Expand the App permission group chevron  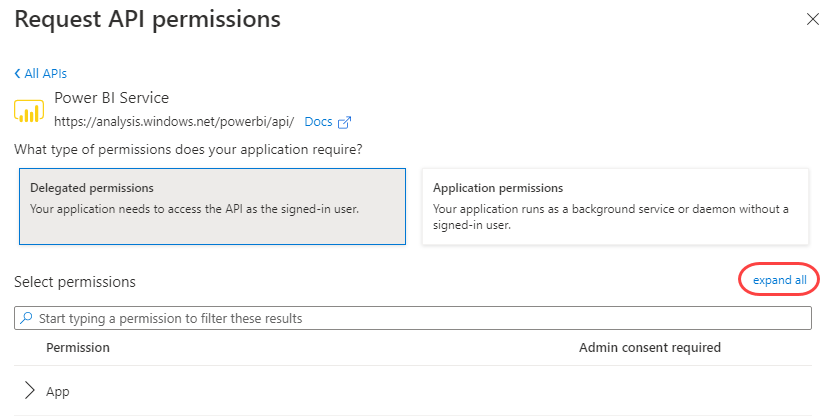pyautogui.click(x=28, y=391)
